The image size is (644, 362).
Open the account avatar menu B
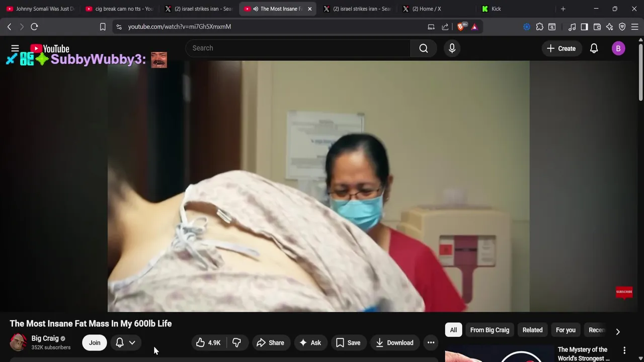[618, 48]
